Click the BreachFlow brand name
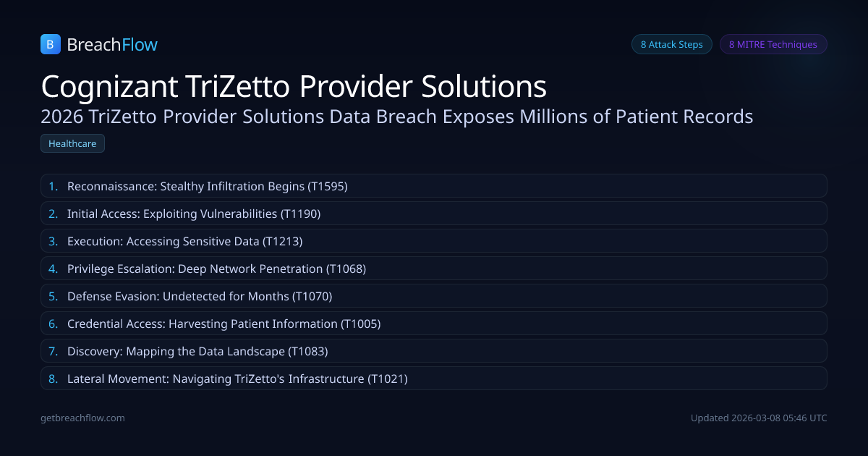 point(112,45)
